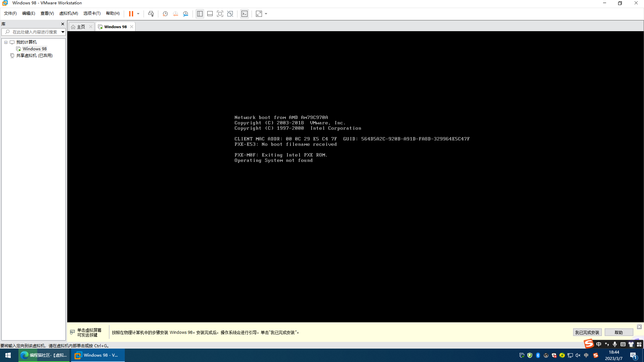Open the network tray icon
This screenshot has height=362, width=644.
pyautogui.click(x=570, y=355)
